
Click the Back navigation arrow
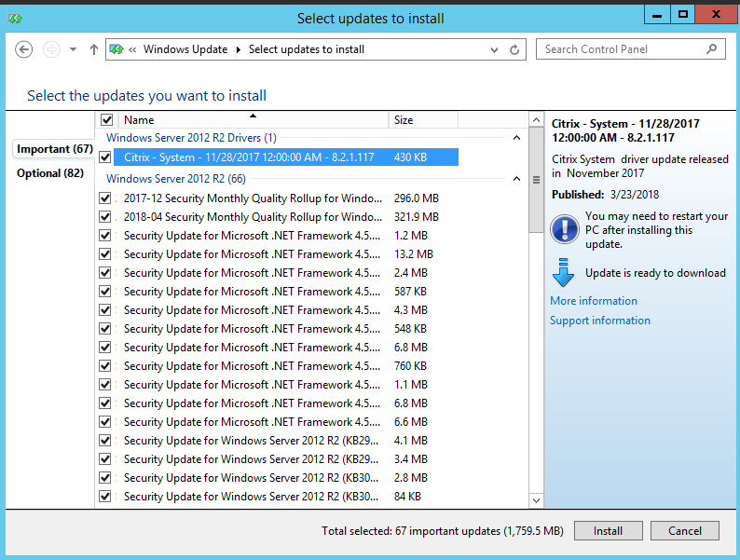pos(23,49)
